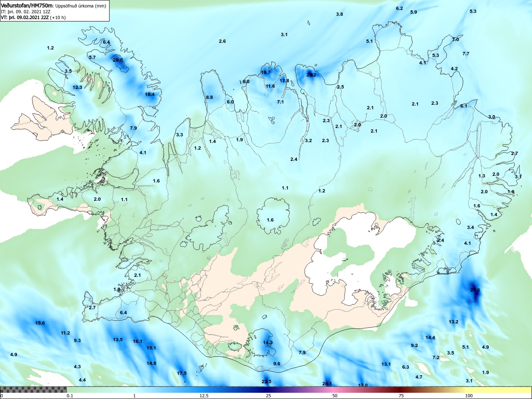
Task: Click the 7.1 precipitation value
Action: pos(281,102)
